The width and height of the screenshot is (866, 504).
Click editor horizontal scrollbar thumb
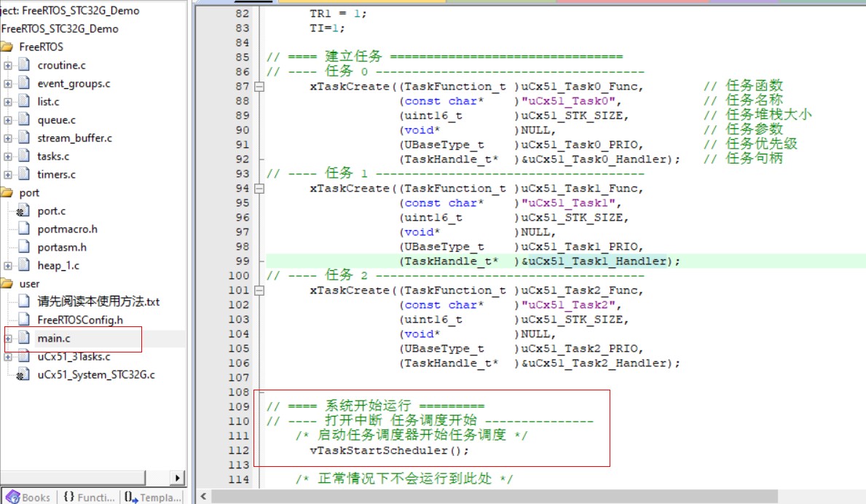[495, 496]
